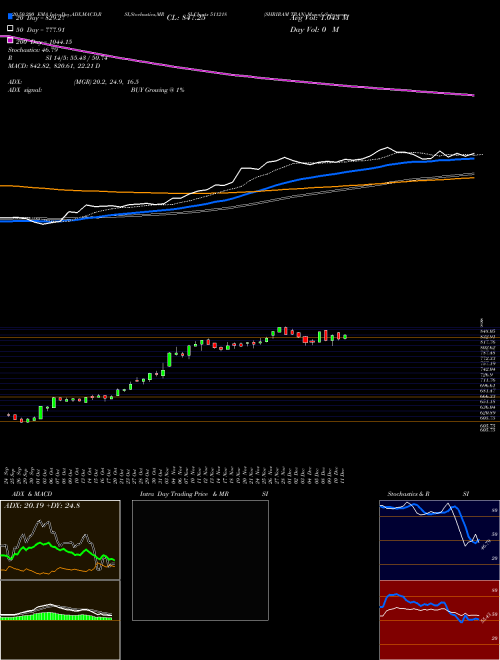Click the 'BUY Growing @ 1%' signal text
500x660 pixels.
point(157,90)
